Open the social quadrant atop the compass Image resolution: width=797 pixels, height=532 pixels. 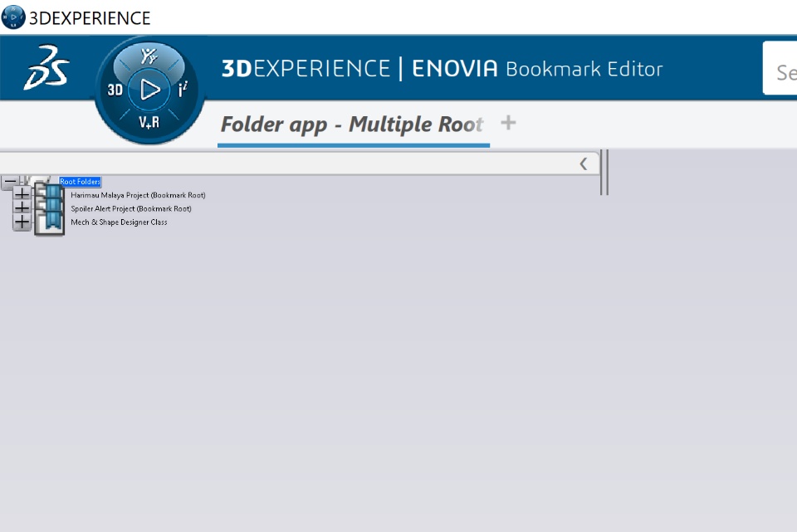149,56
